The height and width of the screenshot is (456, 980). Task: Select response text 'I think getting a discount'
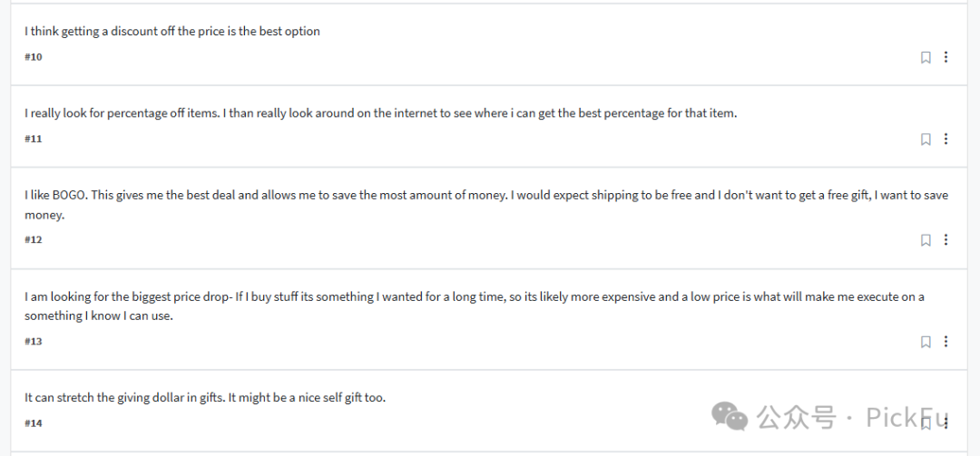[171, 31]
